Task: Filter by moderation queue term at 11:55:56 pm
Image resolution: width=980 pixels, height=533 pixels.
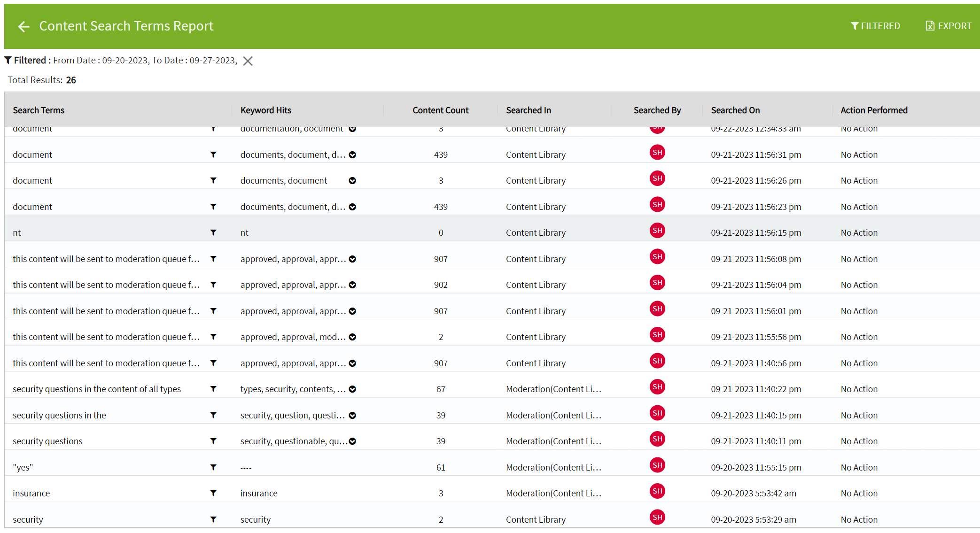Action: [213, 337]
